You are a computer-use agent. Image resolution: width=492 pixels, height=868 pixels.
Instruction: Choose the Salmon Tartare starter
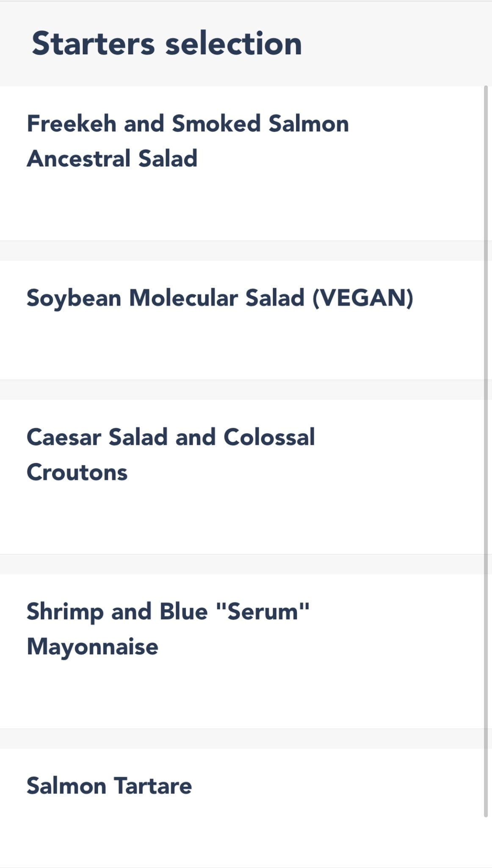point(109,786)
